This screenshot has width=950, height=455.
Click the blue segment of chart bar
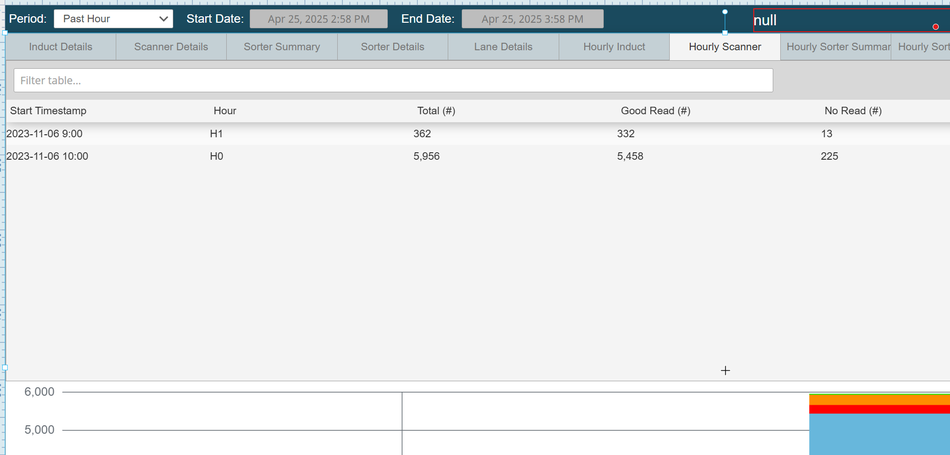click(878, 434)
